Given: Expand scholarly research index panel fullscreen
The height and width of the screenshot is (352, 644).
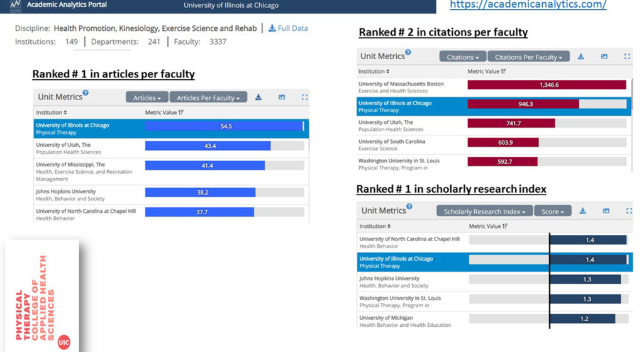Looking at the screenshot, I should pyautogui.click(x=629, y=211).
